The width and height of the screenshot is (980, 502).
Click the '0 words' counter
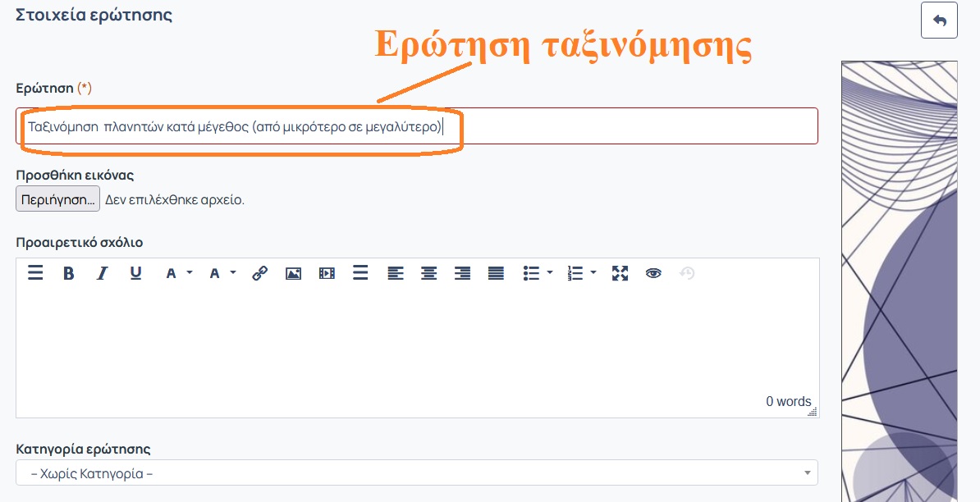pos(789,401)
